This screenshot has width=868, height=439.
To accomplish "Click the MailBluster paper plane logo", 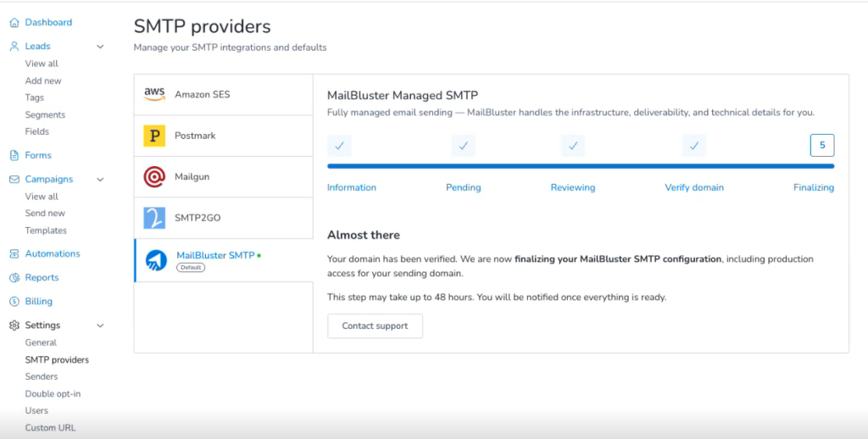I will point(156,260).
